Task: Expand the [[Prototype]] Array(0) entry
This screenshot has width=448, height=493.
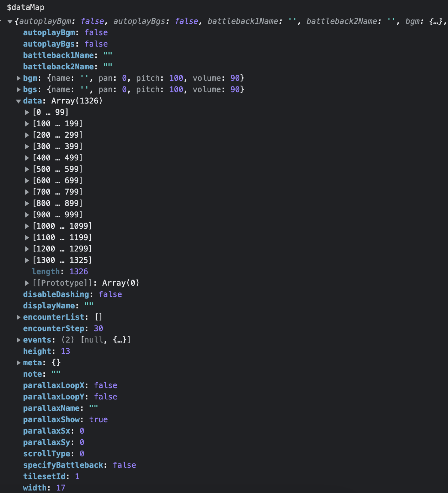Action: tap(27, 283)
